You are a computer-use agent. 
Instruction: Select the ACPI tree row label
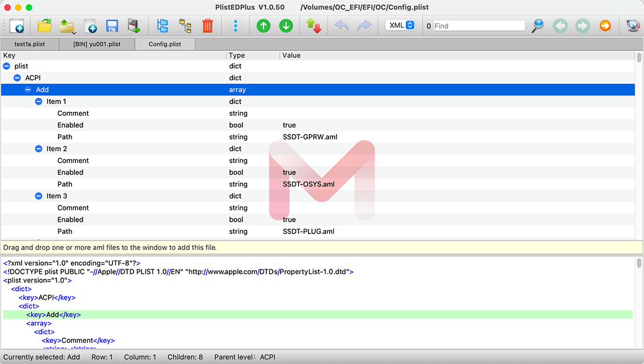[x=33, y=78]
